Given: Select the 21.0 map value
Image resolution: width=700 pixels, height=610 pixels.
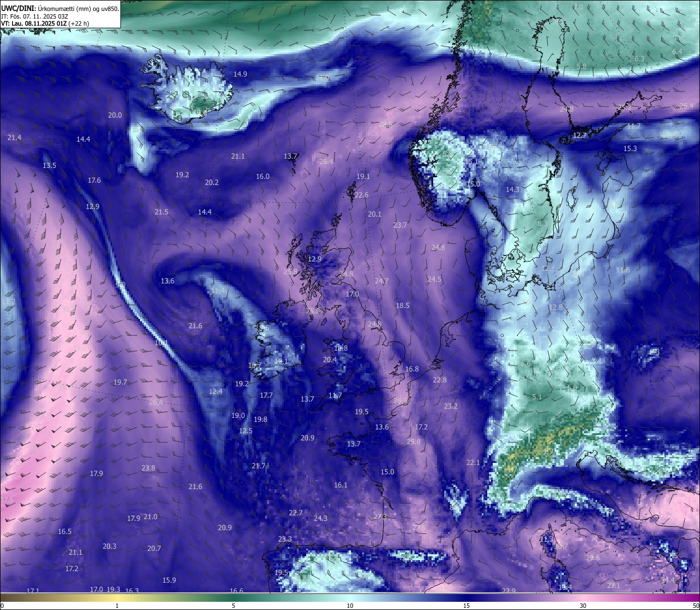Looking at the screenshot, I should [x=150, y=516].
